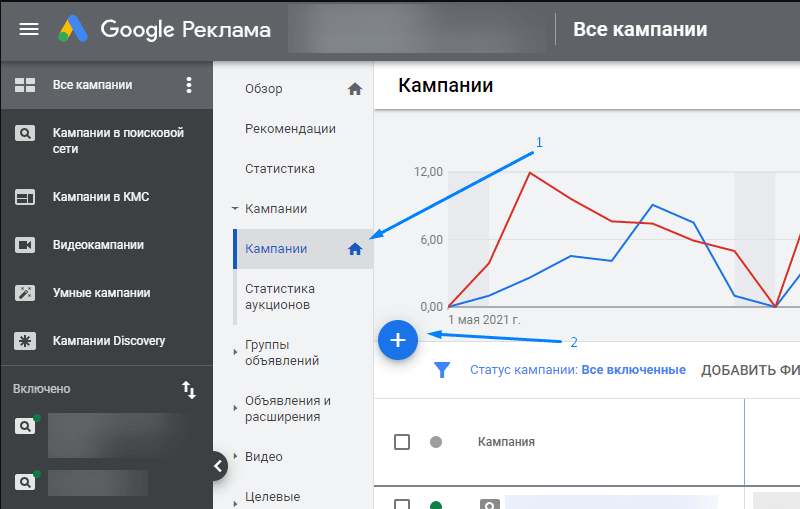Screen dimensions: 800x509
Task: Check the first campaign row checkbox
Action: [402, 504]
